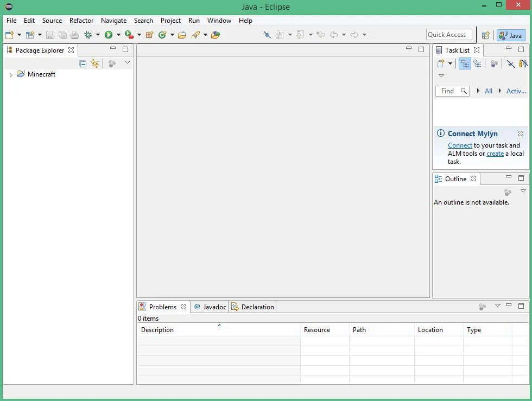Image resolution: width=532 pixels, height=401 pixels.
Task: Toggle the Categorized view in Task List
Action: click(x=465, y=63)
